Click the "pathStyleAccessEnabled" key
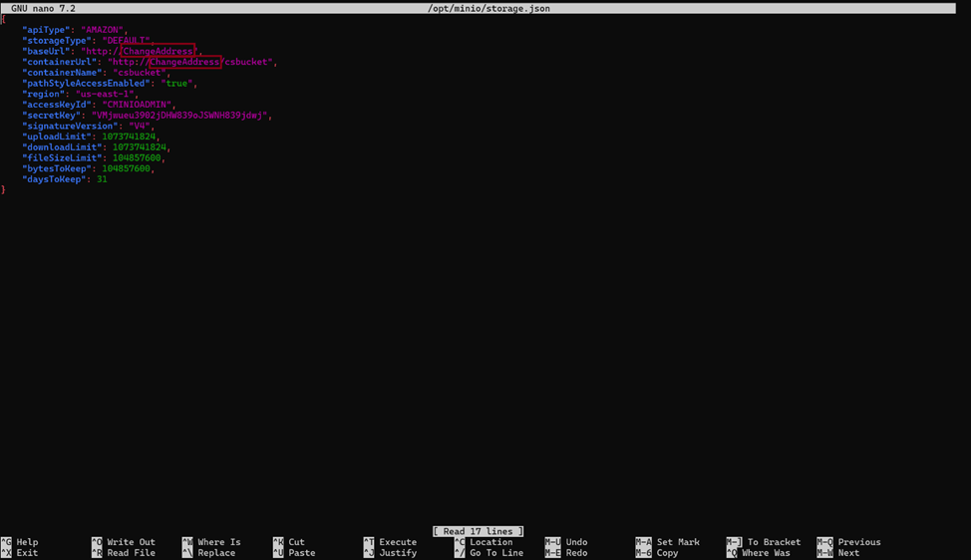The width and height of the screenshot is (971, 560). tap(87, 83)
